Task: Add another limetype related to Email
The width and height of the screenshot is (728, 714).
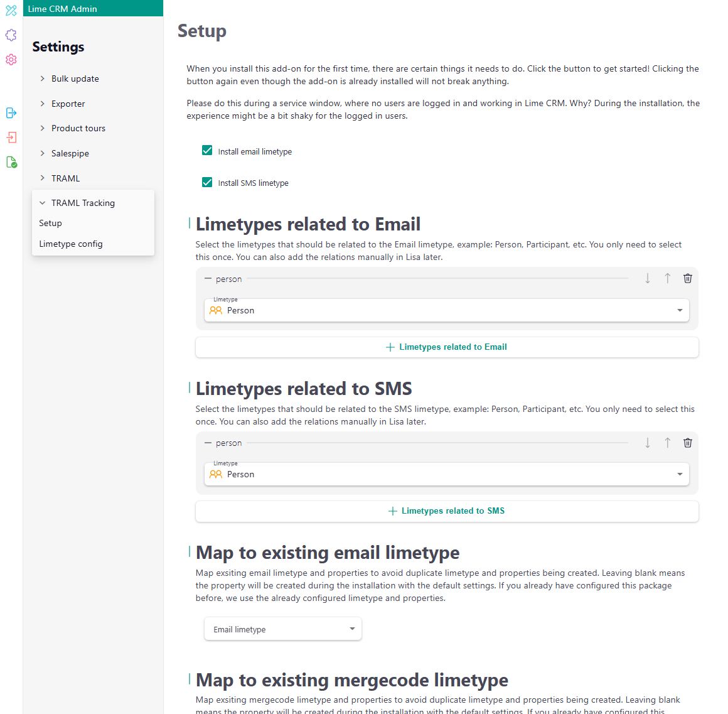Action: pos(446,347)
